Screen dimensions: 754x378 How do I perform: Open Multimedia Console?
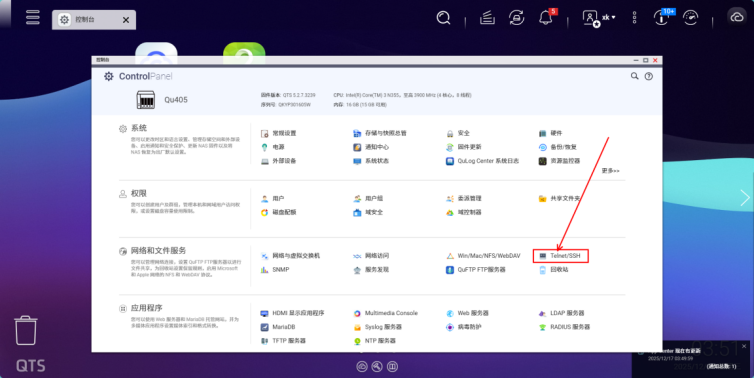(385, 313)
